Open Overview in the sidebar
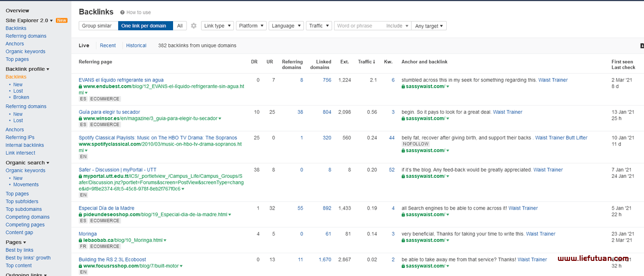This screenshot has height=276, width=644. pos(18,11)
